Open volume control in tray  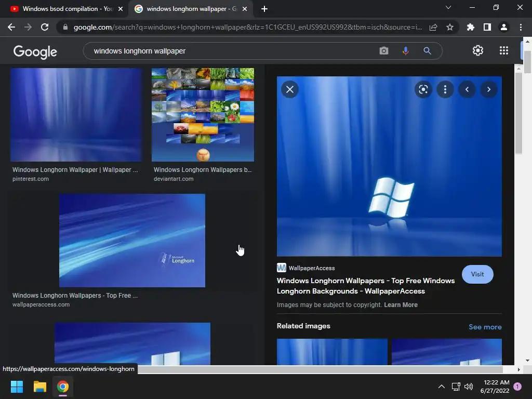point(469,387)
